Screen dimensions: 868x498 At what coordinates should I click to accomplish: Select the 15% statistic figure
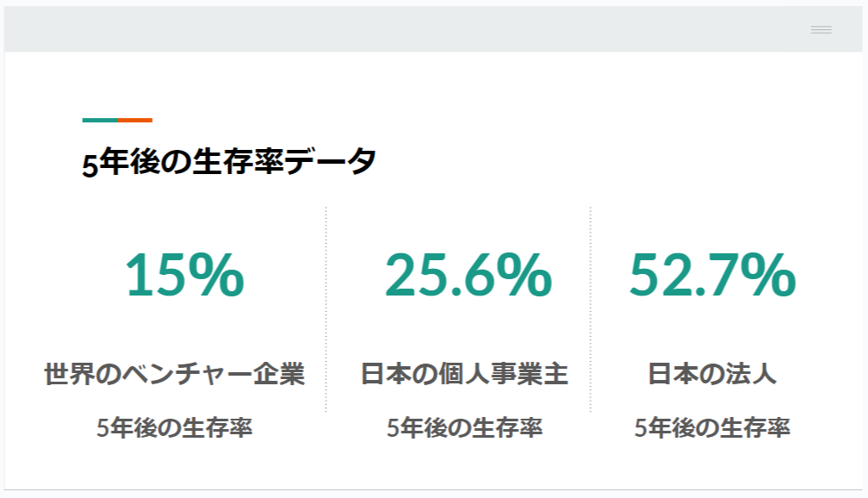point(184,275)
